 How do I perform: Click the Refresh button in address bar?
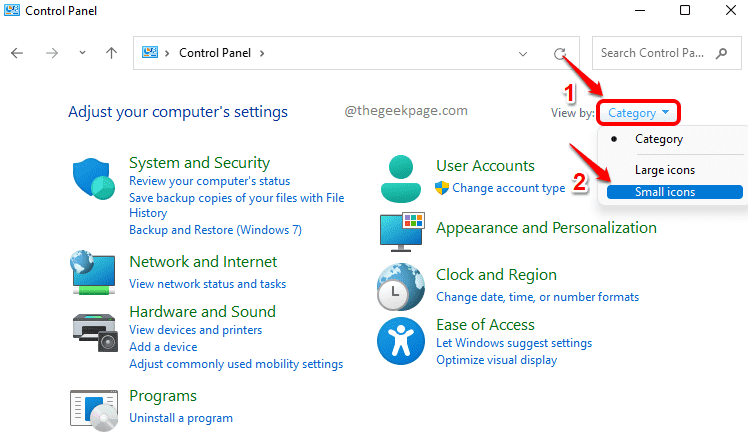562,54
